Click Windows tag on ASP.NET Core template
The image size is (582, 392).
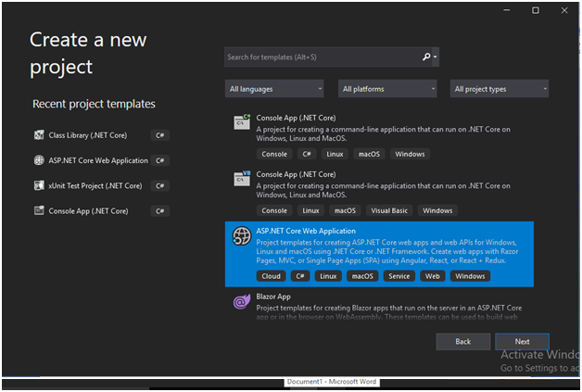pyautogui.click(x=470, y=276)
